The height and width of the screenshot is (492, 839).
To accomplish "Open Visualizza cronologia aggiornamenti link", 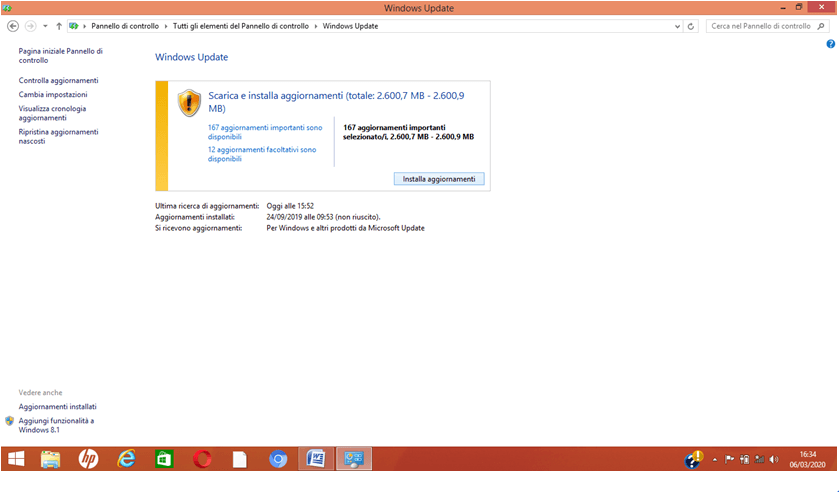I will click(x=52, y=113).
